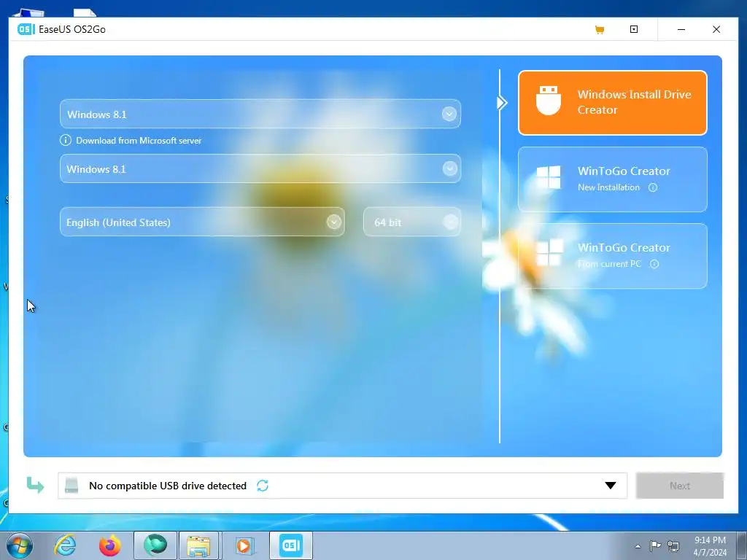Open the Windows Start menu
This screenshot has height=560, width=747.
pos(19,545)
